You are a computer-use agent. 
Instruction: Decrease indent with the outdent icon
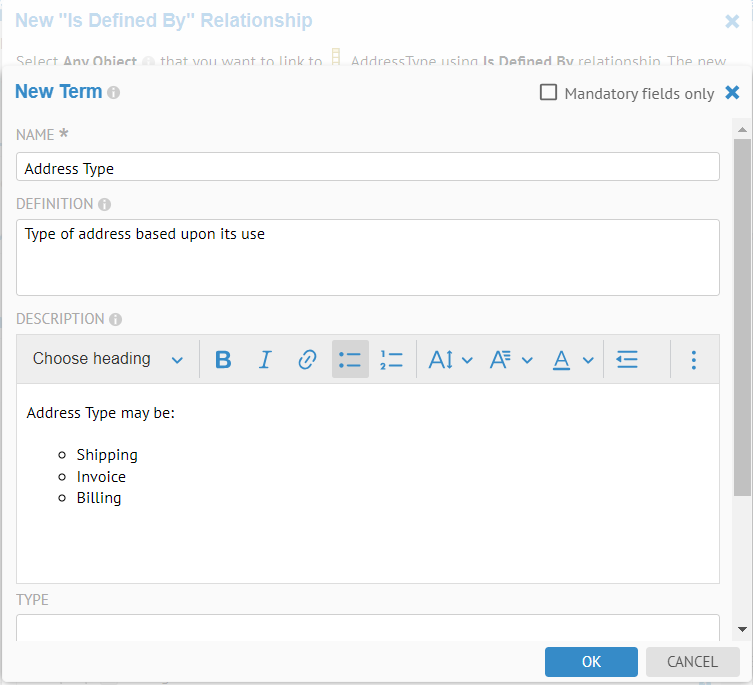coord(627,359)
